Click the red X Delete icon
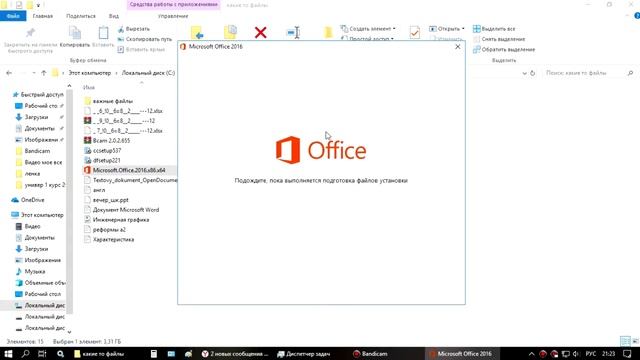The width and height of the screenshot is (640, 360). pos(260,32)
